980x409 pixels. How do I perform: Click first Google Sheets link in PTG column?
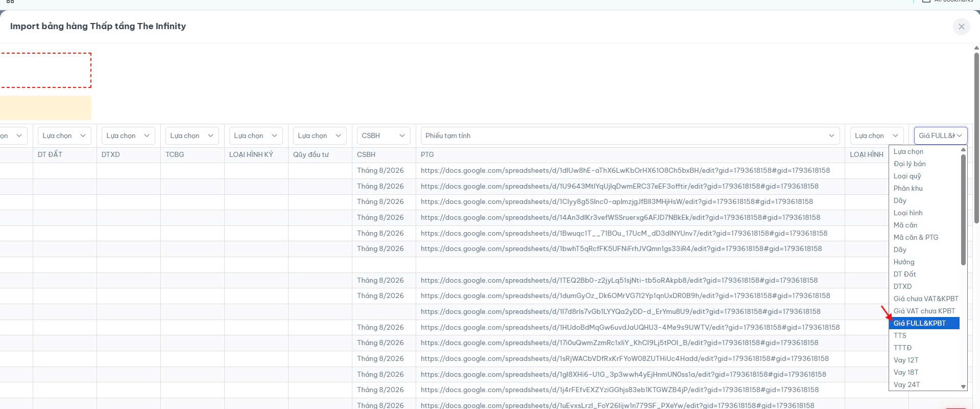pos(625,170)
